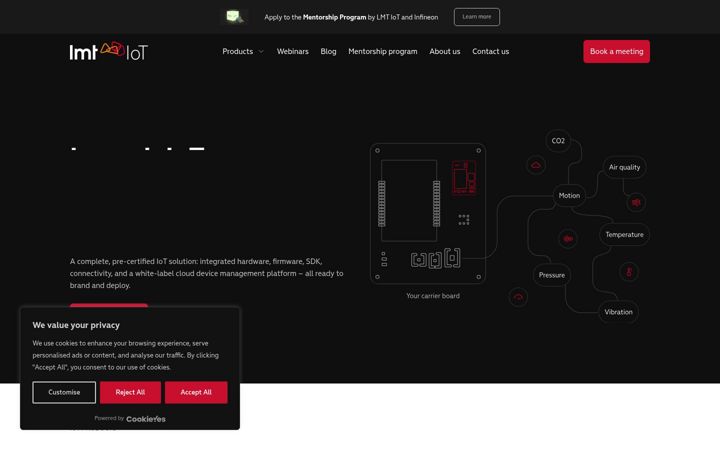Click the connector slots on carrier board

point(435,259)
